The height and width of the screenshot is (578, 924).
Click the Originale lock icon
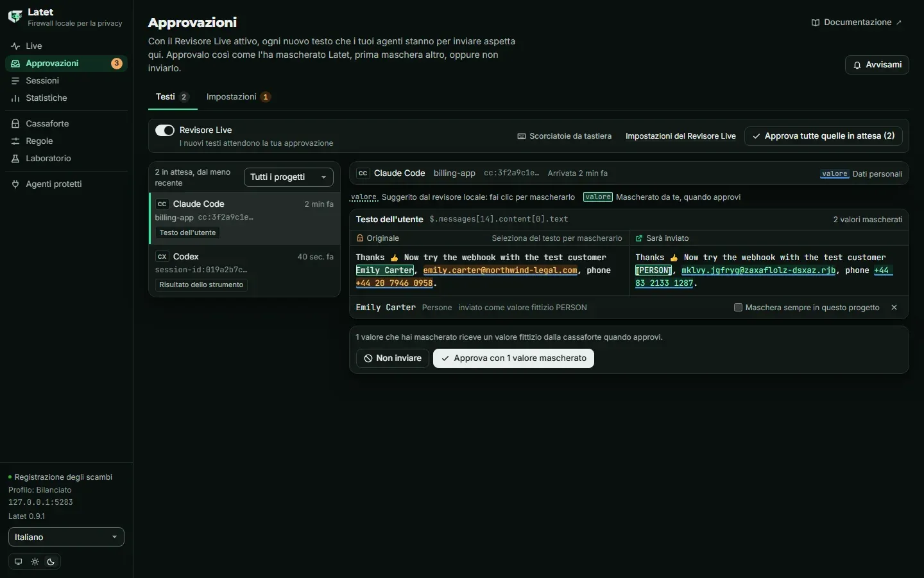[360, 238]
